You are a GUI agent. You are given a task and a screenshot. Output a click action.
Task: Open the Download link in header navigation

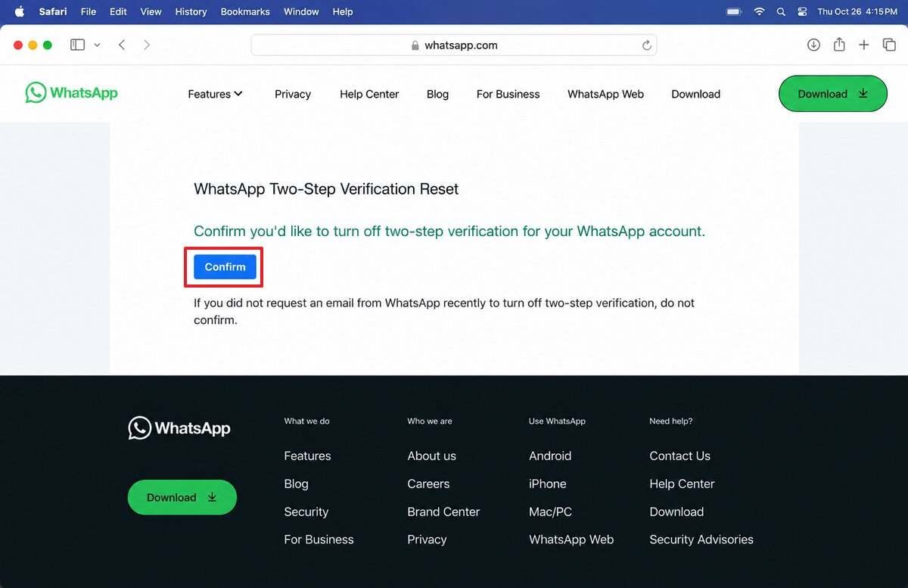coord(695,94)
